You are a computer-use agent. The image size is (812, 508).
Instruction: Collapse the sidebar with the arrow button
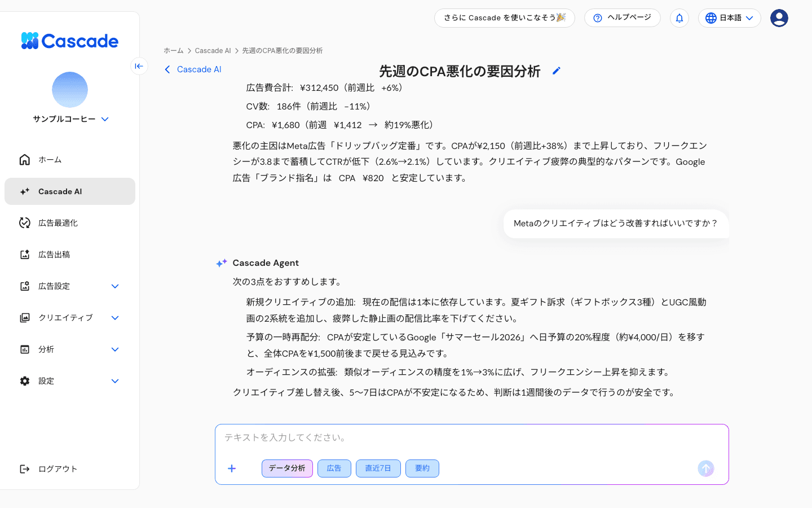click(x=139, y=66)
